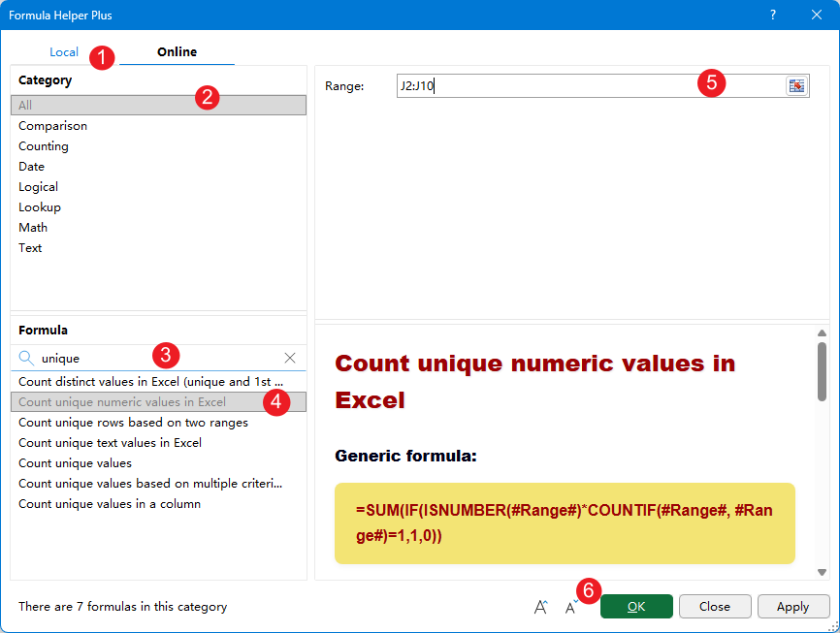Screen dimensions: 840x633
Task: Click 'There are 7 formulas in this category' text
Action: click(122, 607)
